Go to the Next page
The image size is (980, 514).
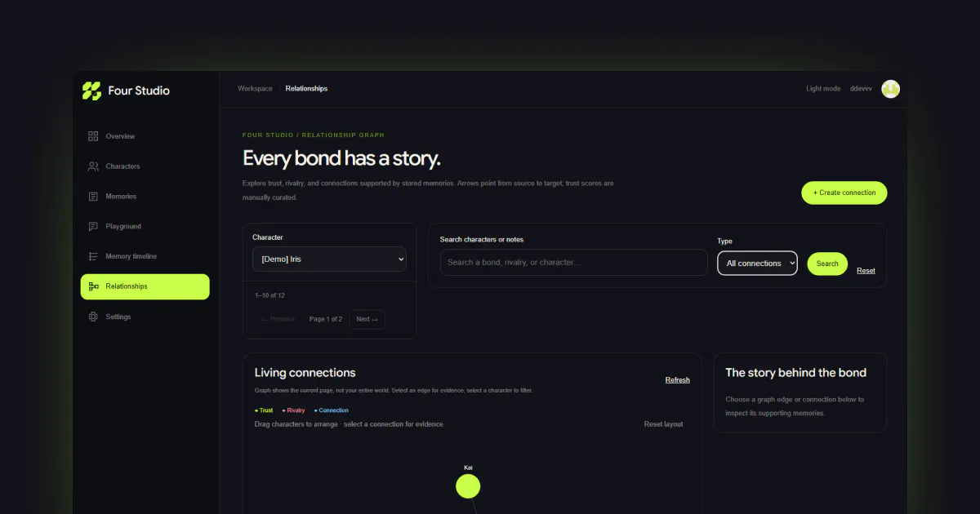tap(367, 319)
